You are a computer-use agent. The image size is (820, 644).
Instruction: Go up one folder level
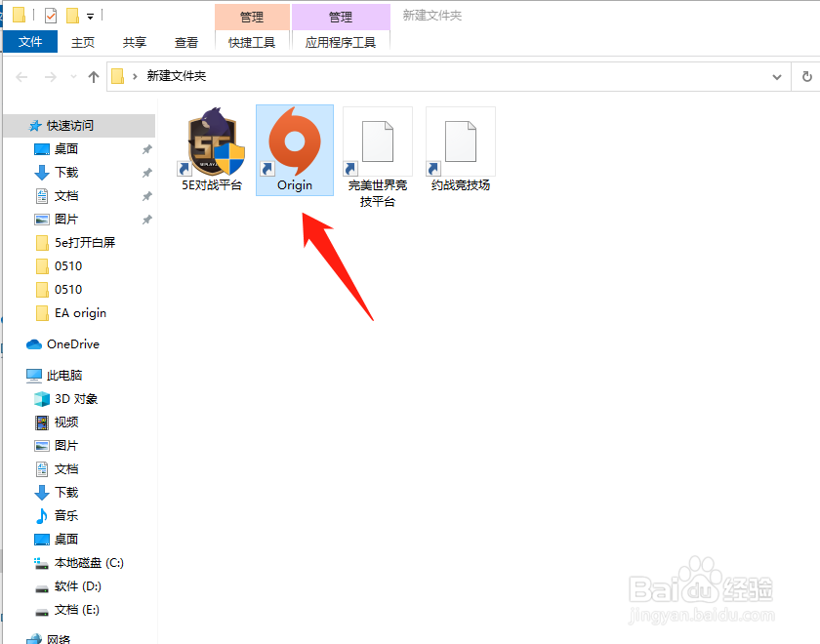coord(94,77)
